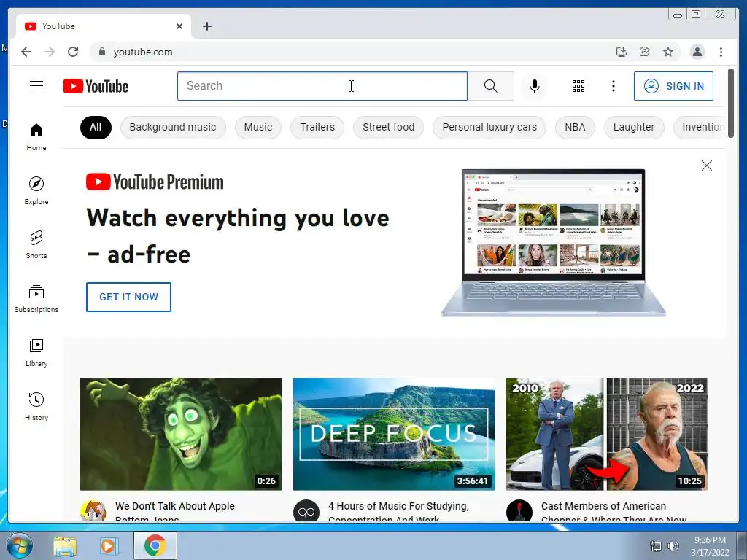The image size is (747, 560).
Task: Click the page vertical scrollbar
Action: (731, 103)
